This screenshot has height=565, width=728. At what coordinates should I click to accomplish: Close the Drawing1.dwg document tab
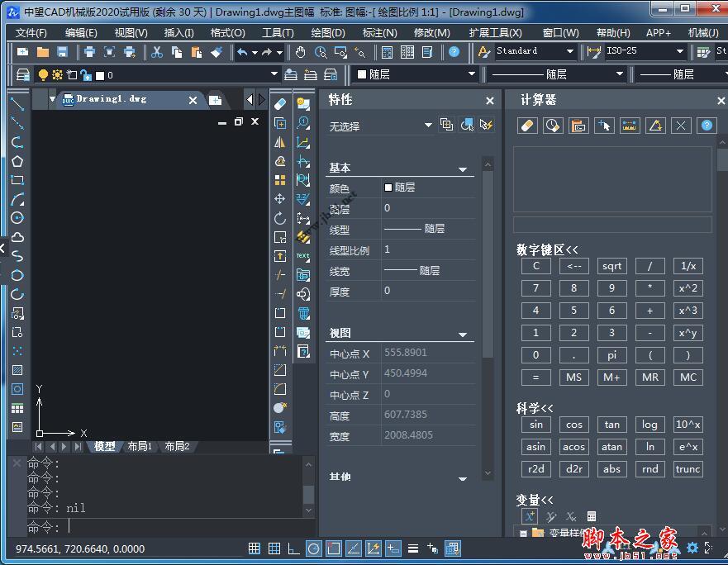click(x=193, y=100)
